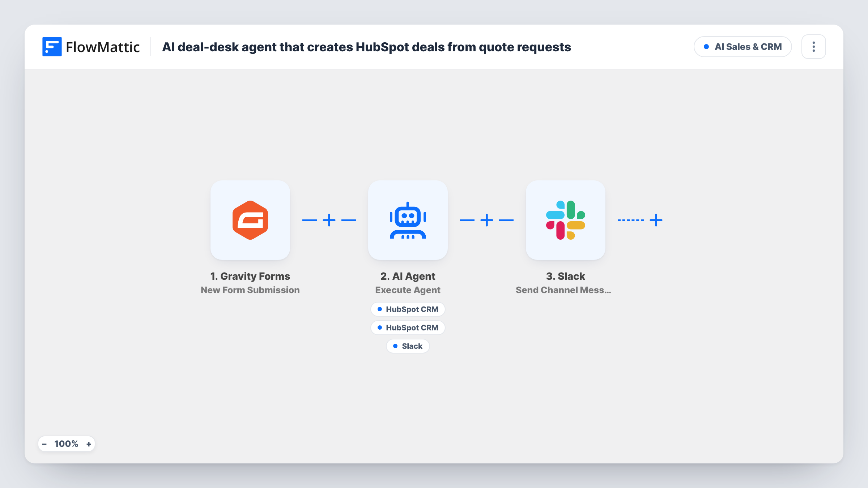Zoom in with the plus button

(89, 444)
